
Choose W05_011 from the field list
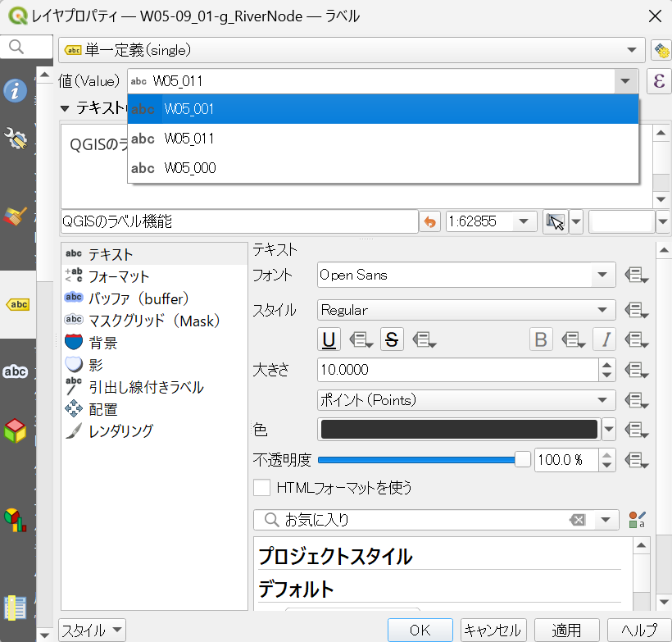pos(383,139)
